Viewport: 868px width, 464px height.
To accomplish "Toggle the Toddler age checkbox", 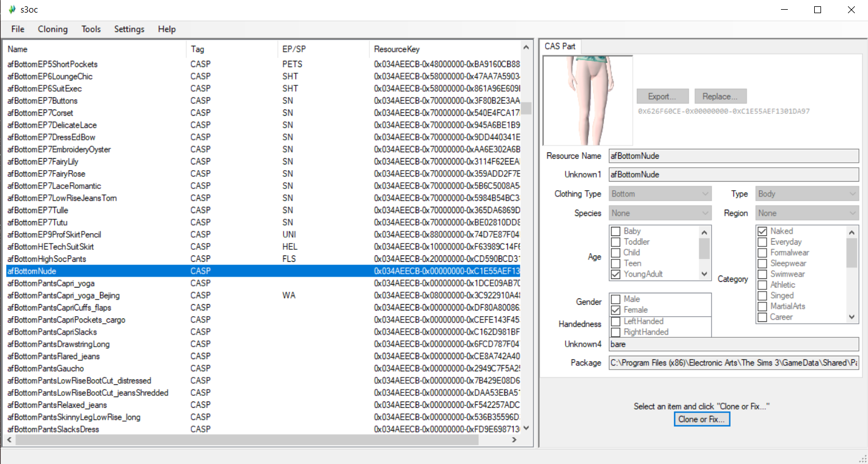I will 616,242.
